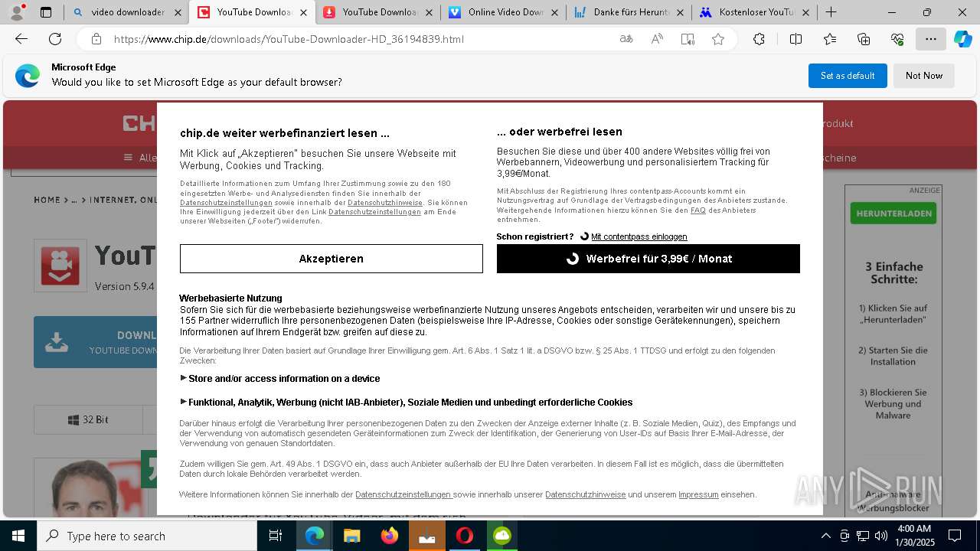
Task: View site information lock icon
Action: [x=96, y=39]
